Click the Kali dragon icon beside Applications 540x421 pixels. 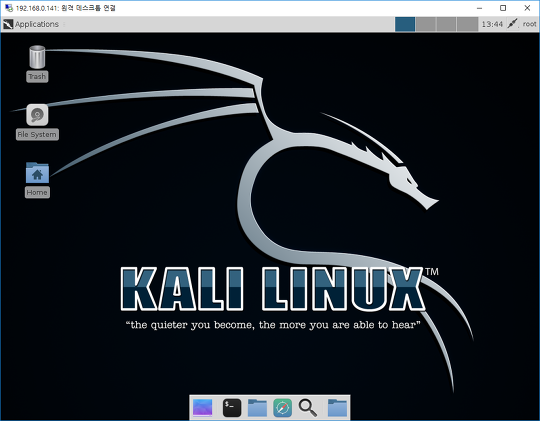8,24
